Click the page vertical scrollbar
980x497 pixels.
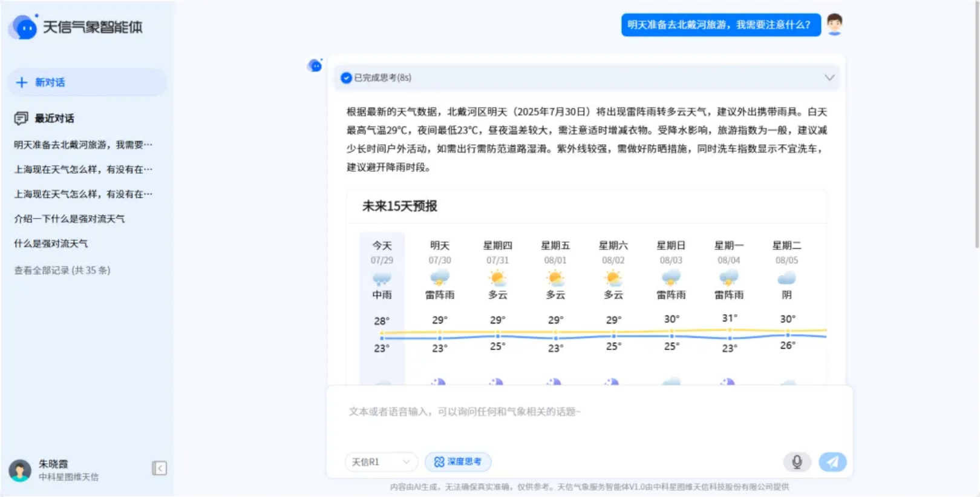coord(976,121)
